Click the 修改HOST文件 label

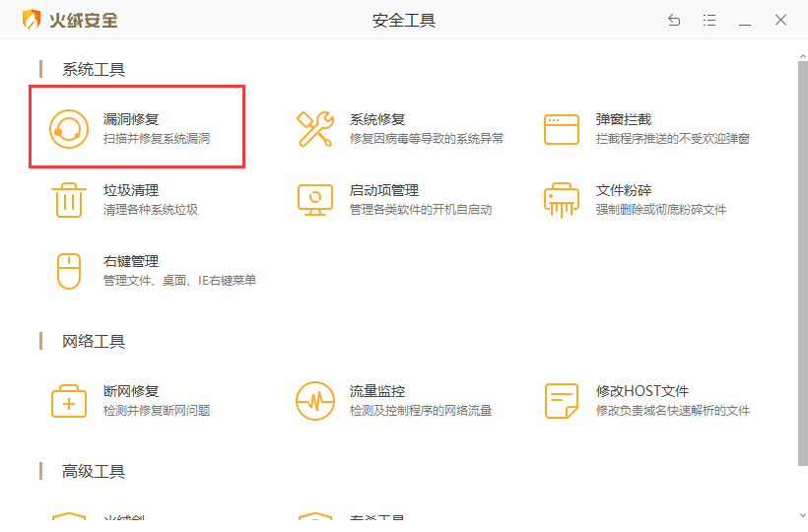pyautogui.click(x=642, y=391)
